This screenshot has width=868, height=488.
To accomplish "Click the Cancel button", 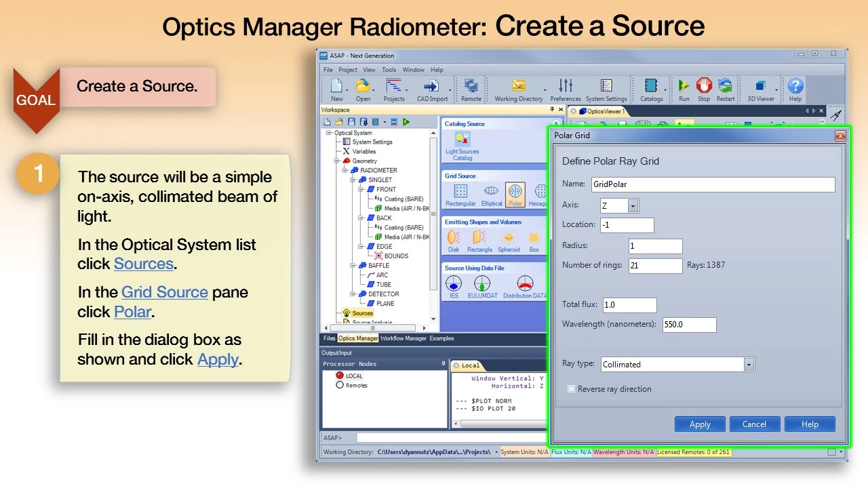I will point(754,424).
